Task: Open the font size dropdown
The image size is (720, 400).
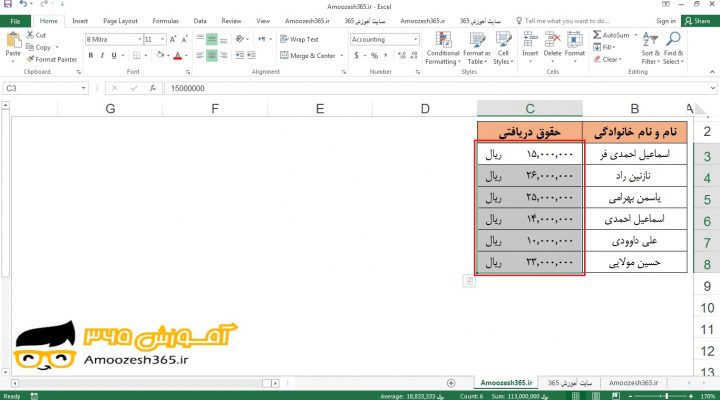Action: click(163, 39)
